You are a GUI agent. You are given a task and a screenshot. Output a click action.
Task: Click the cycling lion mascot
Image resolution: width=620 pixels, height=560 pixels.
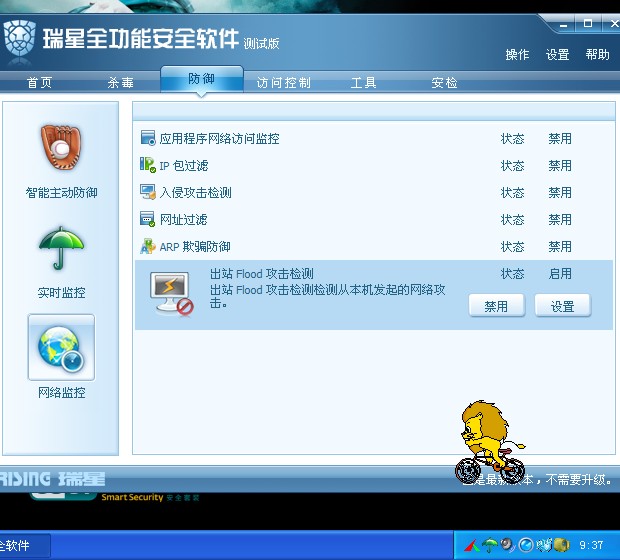coord(490,442)
